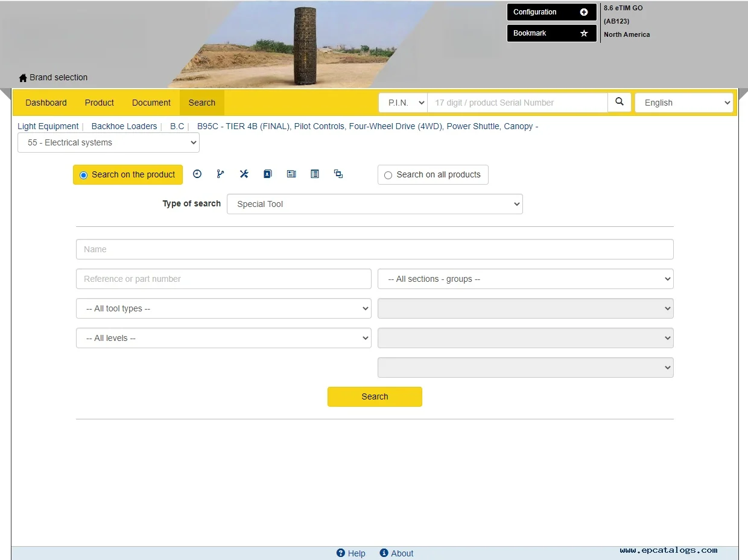Click the Bookmark button

(552, 33)
